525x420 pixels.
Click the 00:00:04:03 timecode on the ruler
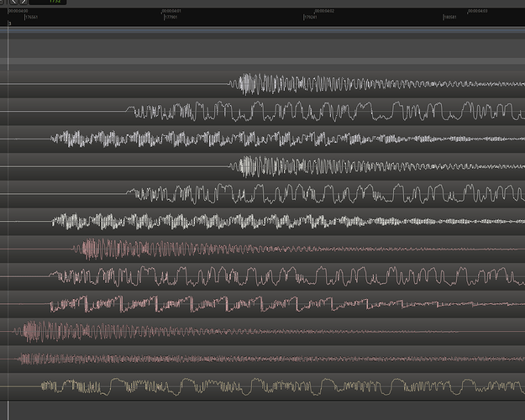pos(476,11)
